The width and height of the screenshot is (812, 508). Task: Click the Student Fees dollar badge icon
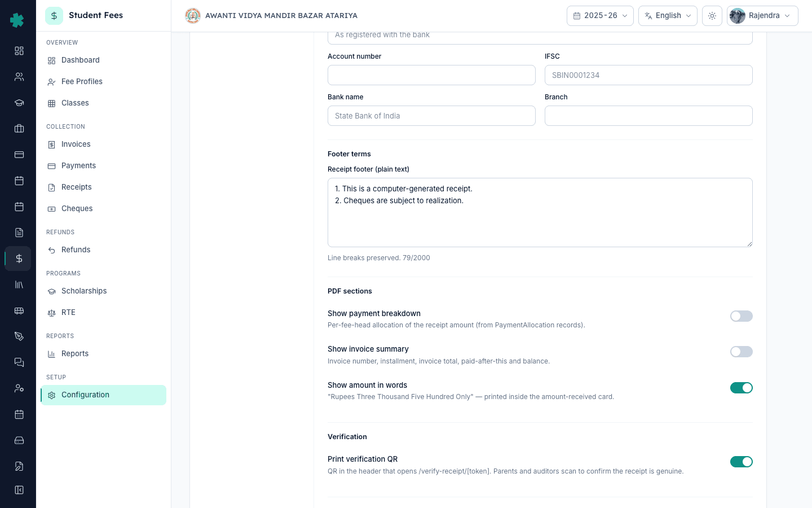54,16
